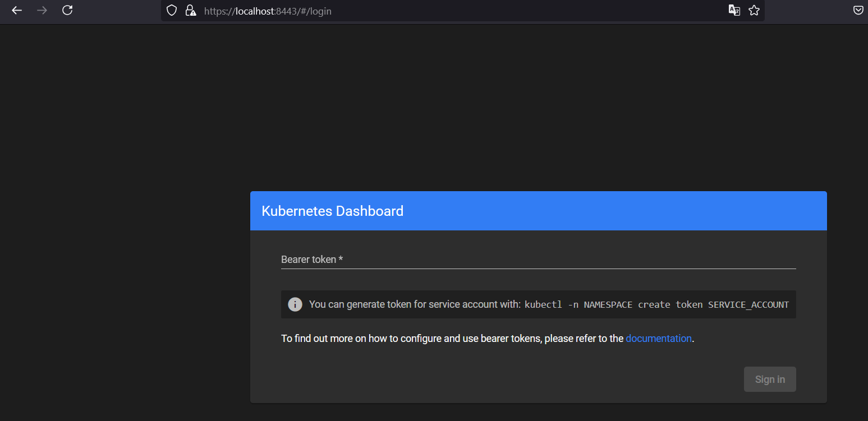This screenshot has height=421, width=868.
Task: Click the browser Back arrow
Action: (17, 10)
